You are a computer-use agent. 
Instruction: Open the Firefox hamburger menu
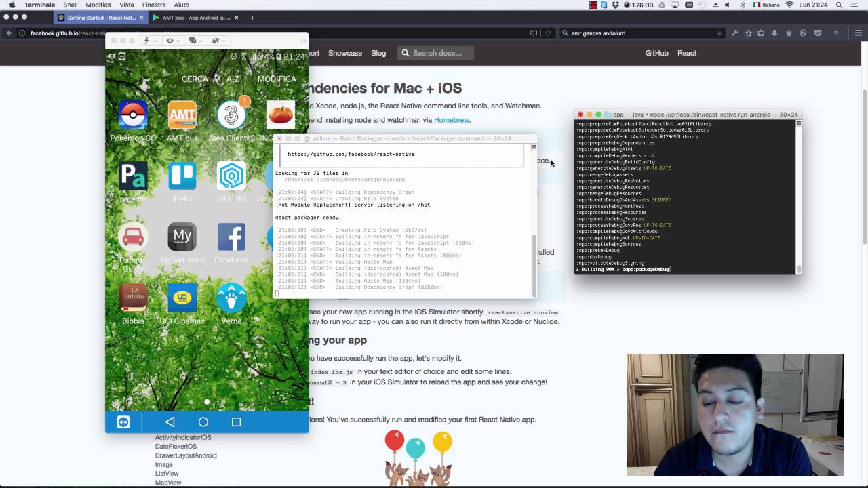click(858, 33)
